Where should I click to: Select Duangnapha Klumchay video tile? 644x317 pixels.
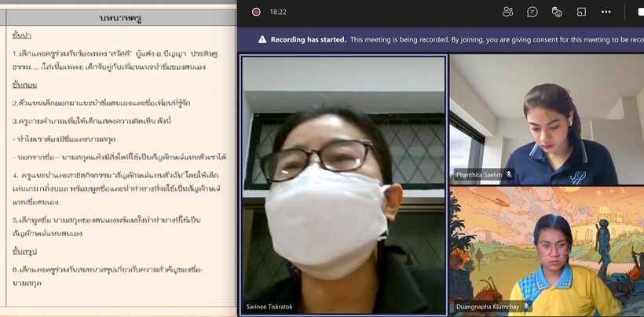547,251
